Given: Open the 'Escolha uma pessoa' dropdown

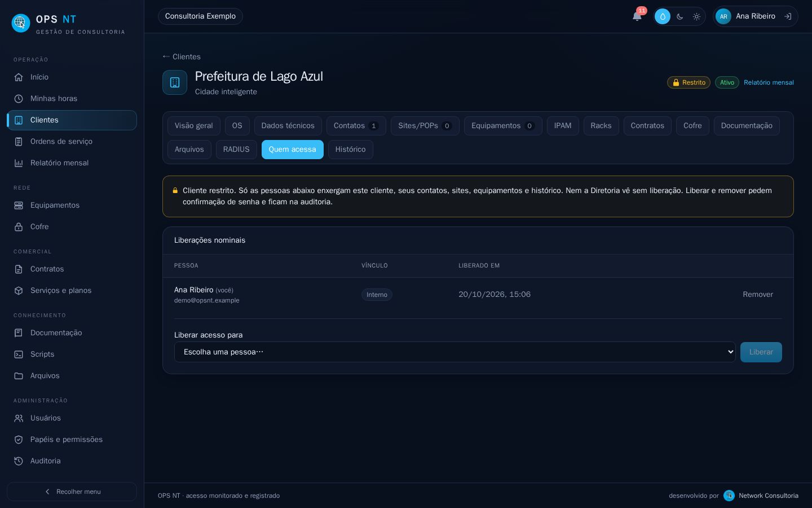Looking at the screenshot, I should [x=455, y=352].
